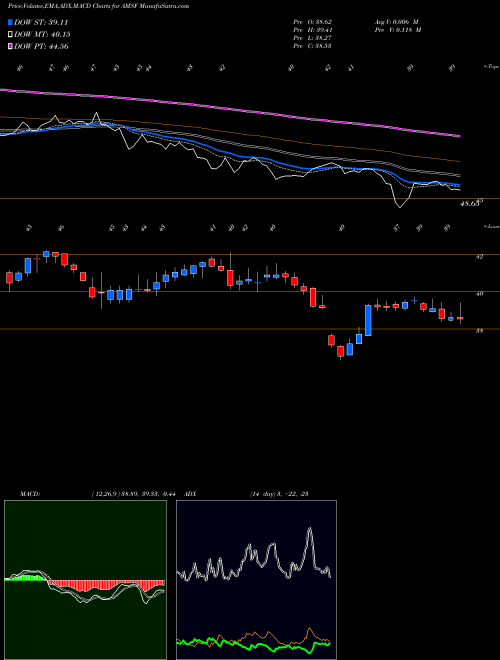Click inside the green MACD chart panel
Viewport: 500px width, 660px height.
[x=85, y=580]
